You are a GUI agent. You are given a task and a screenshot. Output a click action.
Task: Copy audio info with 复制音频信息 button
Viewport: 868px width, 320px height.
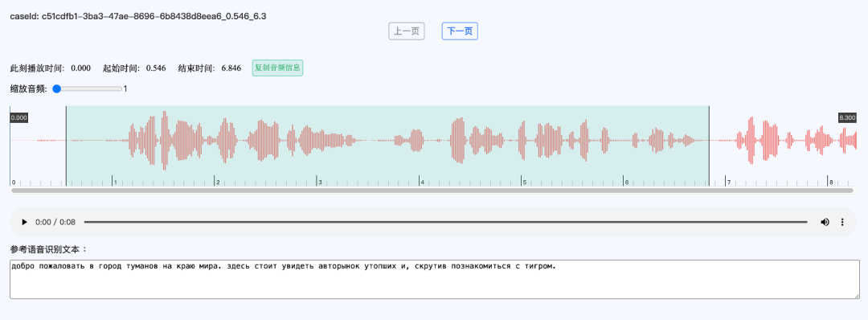[x=277, y=68]
